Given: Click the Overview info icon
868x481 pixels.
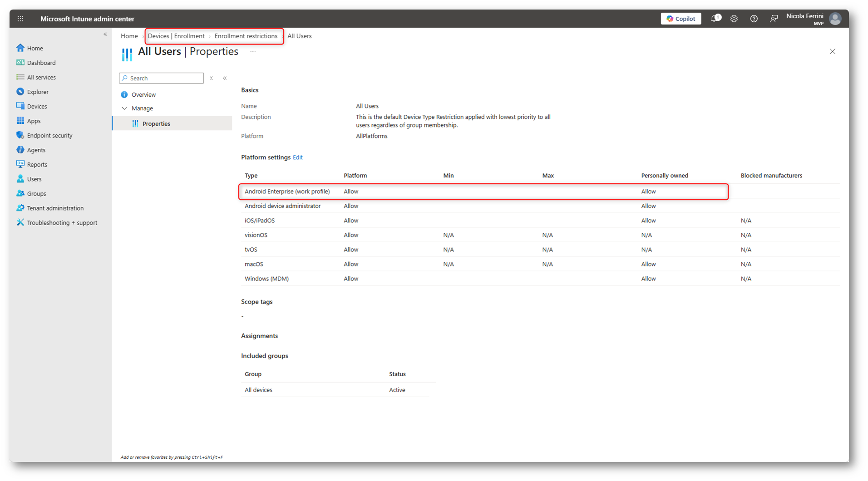Looking at the screenshot, I should point(124,94).
